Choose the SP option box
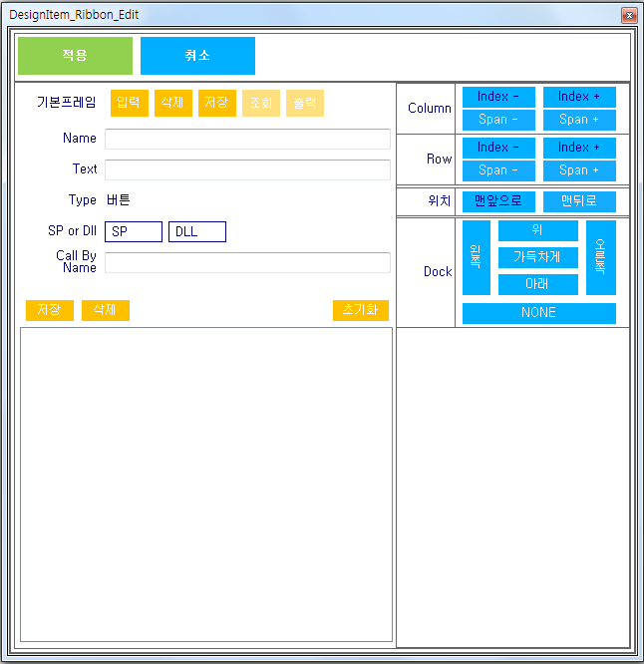This screenshot has height=664, width=644. click(134, 231)
